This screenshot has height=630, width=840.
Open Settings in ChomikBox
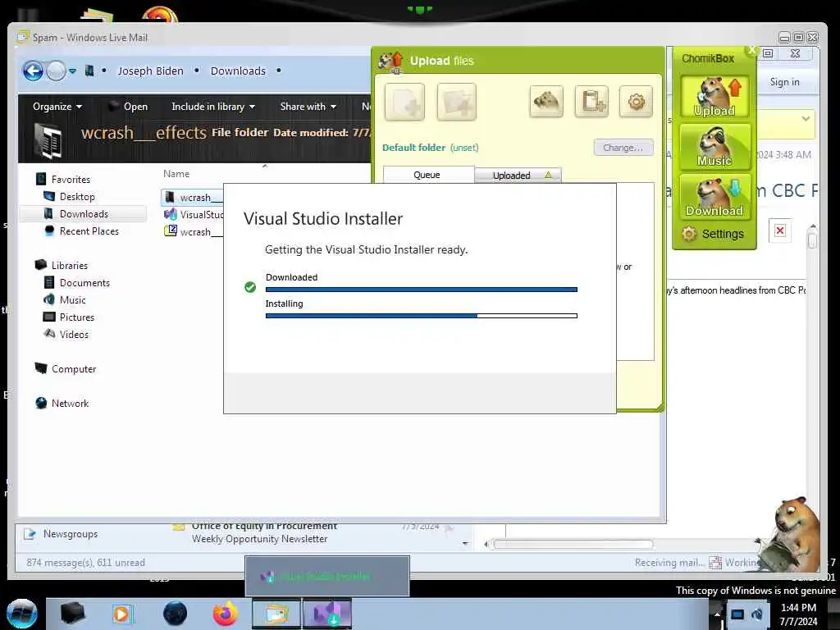[x=713, y=234]
